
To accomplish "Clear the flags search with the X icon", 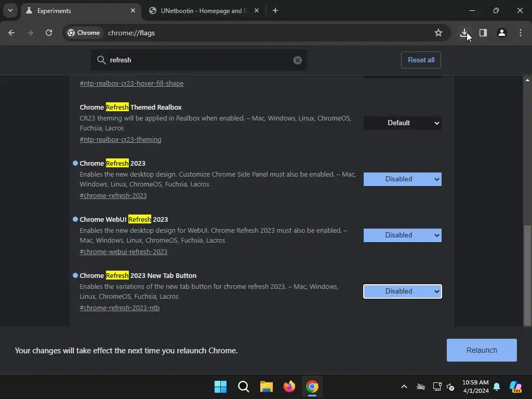I will [298, 60].
